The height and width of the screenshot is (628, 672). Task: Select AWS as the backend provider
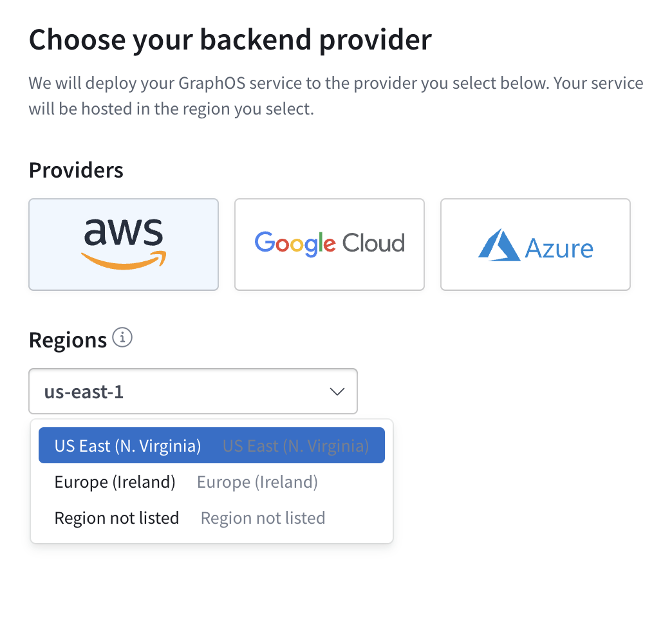(123, 245)
